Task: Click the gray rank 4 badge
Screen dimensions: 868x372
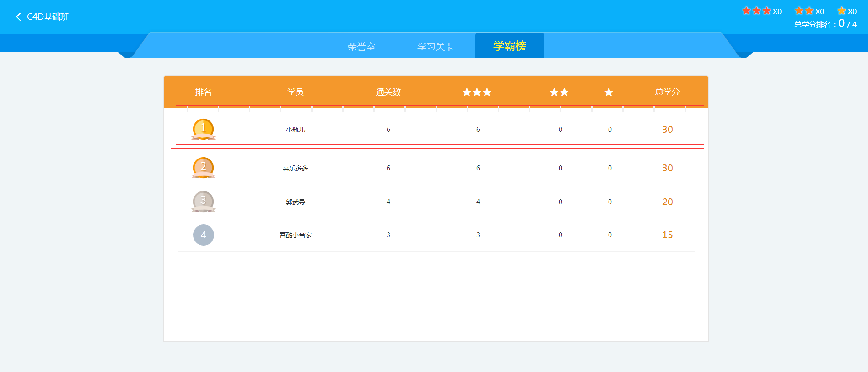Action: [203, 235]
